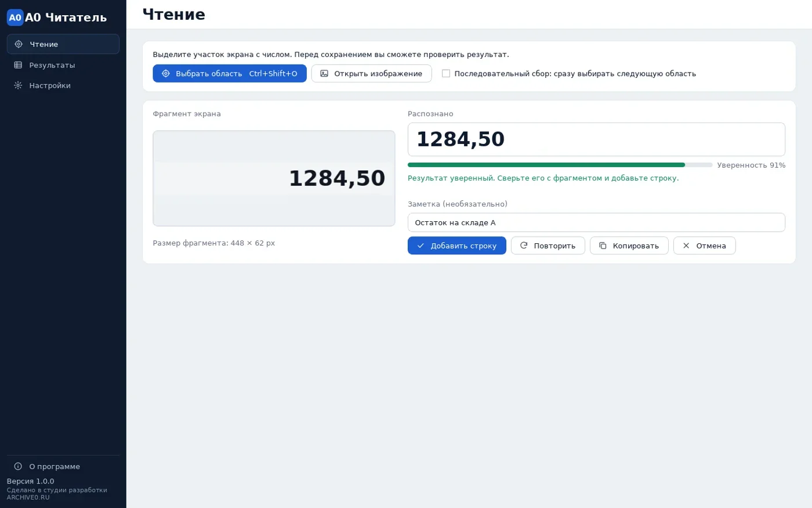This screenshot has width=812, height=508.
Task: Click the info icon next to О программе
Action: [18, 466]
